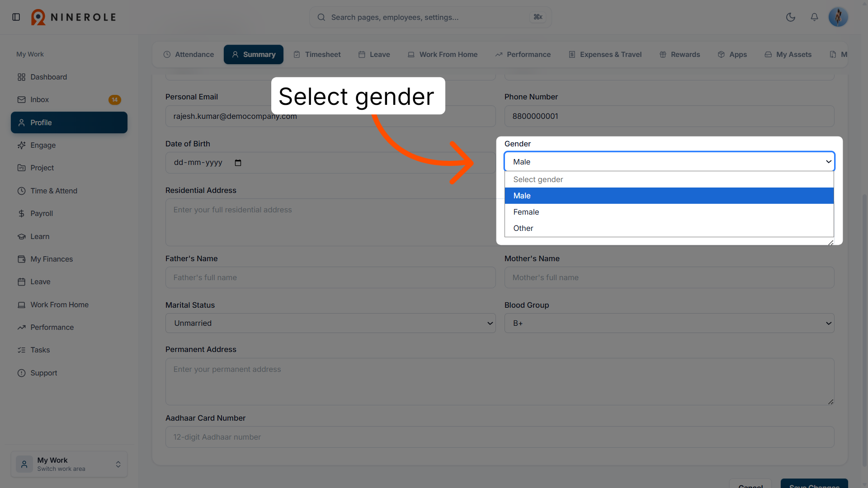This screenshot has width=868, height=488.
Task: Select the Male gender option
Action: [669, 196]
